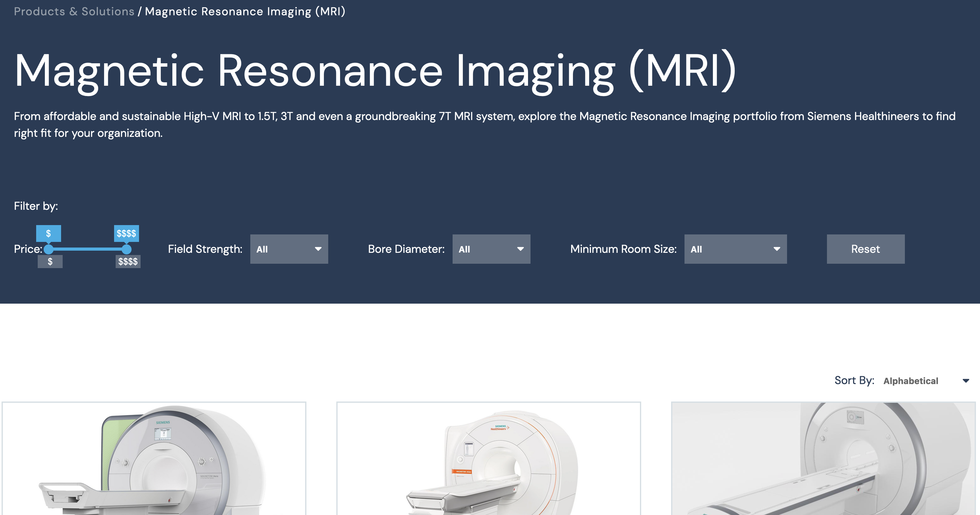Click the maximum price slider handle
Viewport: 980px width, 515px height.
[127, 250]
